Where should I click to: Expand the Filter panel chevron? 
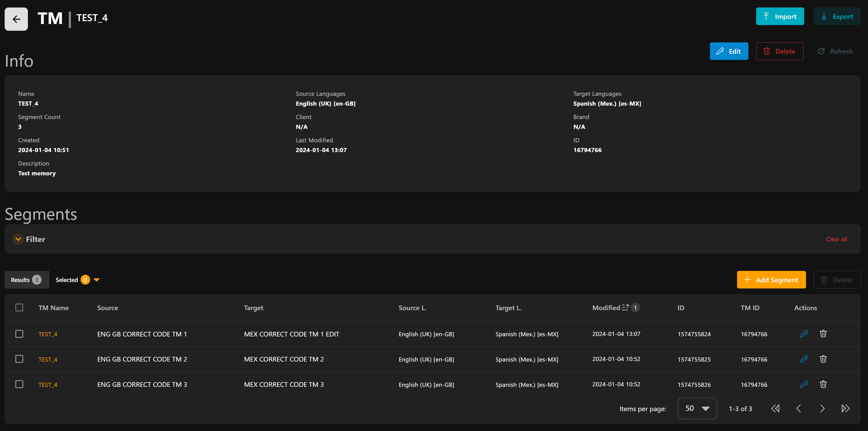tap(18, 239)
